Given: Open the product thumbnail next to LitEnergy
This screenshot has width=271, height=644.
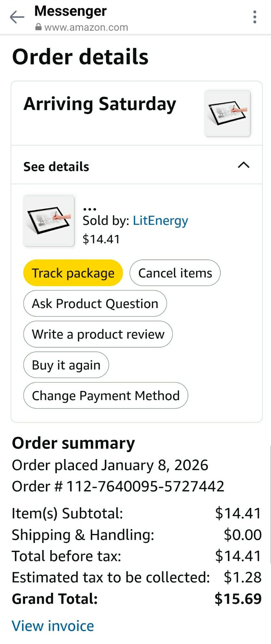Looking at the screenshot, I should point(49,221).
